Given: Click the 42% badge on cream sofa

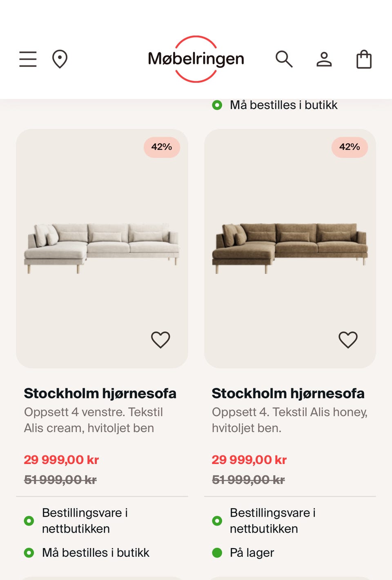Looking at the screenshot, I should pyautogui.click(x=162, y=147).
